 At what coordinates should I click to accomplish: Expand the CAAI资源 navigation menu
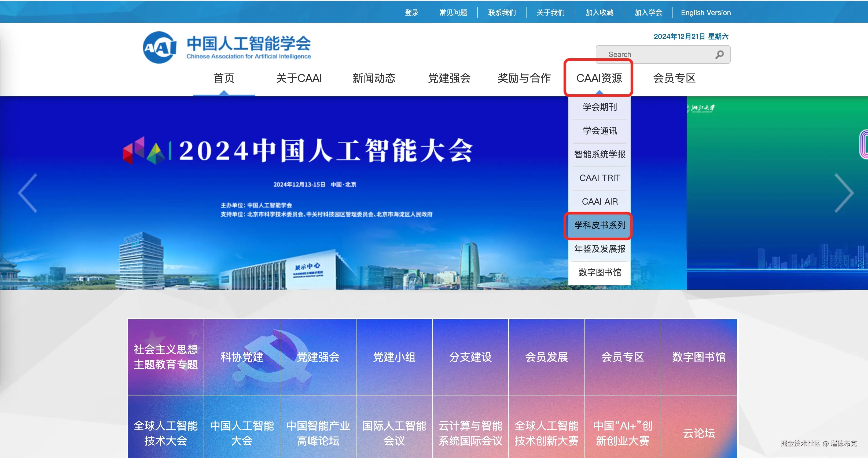click(x=599, y=78)
